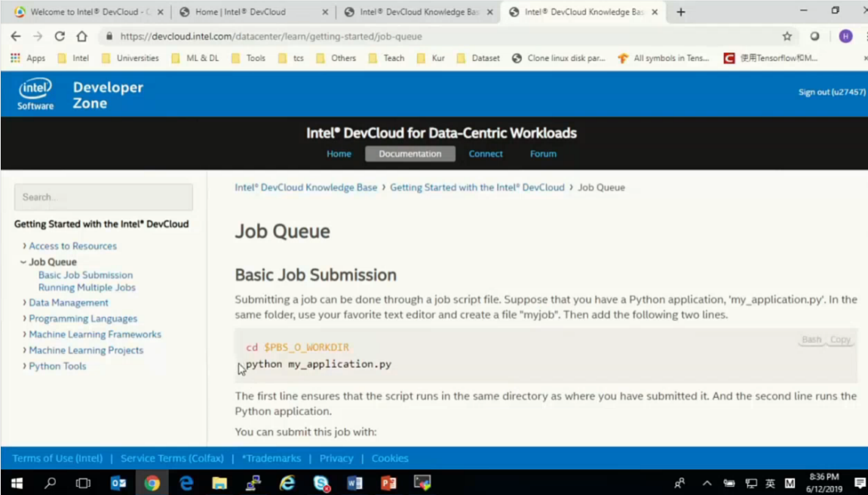Copy the code snippet with Copy button
Image resolution: width=868 pixels, height=495 pixels.
click(840, 340)
